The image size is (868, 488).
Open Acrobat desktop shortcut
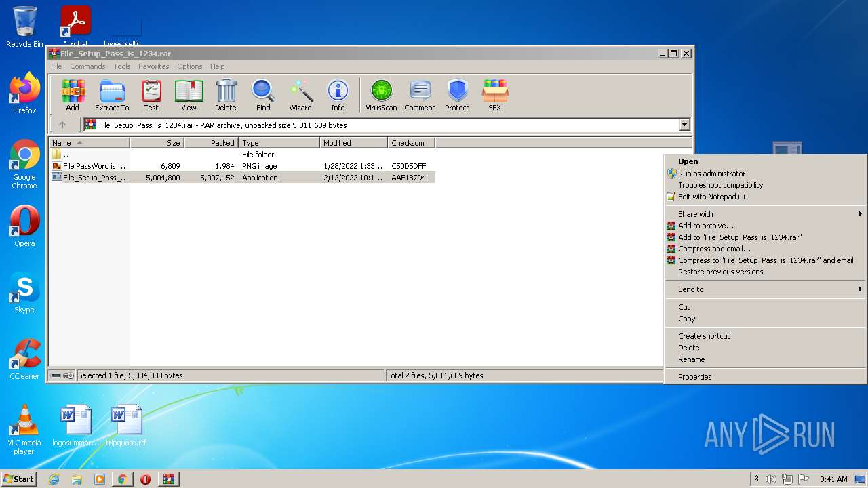pyautogui.click(x=75, y=27)
